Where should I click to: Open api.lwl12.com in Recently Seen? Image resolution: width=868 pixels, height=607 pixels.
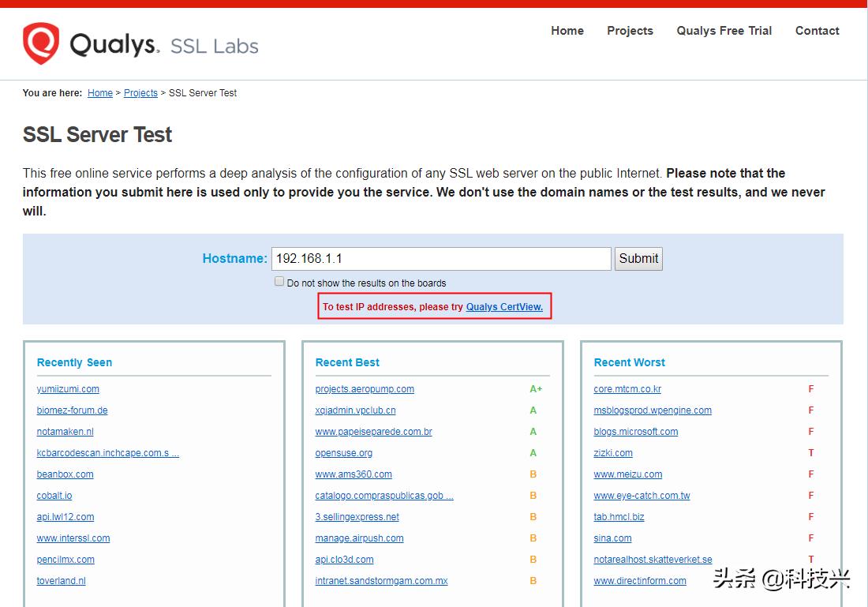click(65, 517)
